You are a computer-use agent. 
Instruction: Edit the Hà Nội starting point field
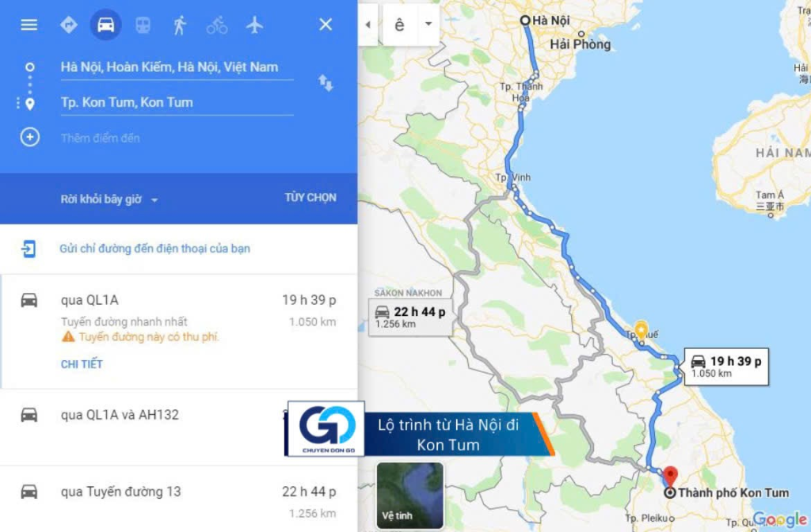click(177, 67)
